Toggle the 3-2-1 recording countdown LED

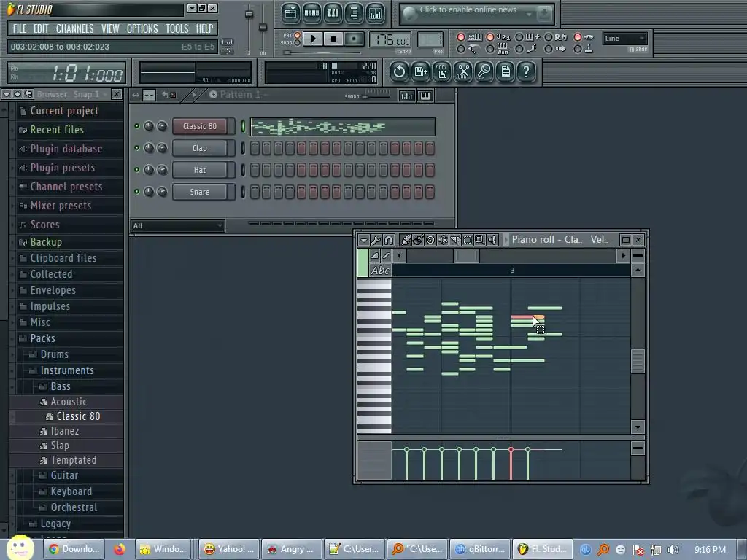(490, 37)
